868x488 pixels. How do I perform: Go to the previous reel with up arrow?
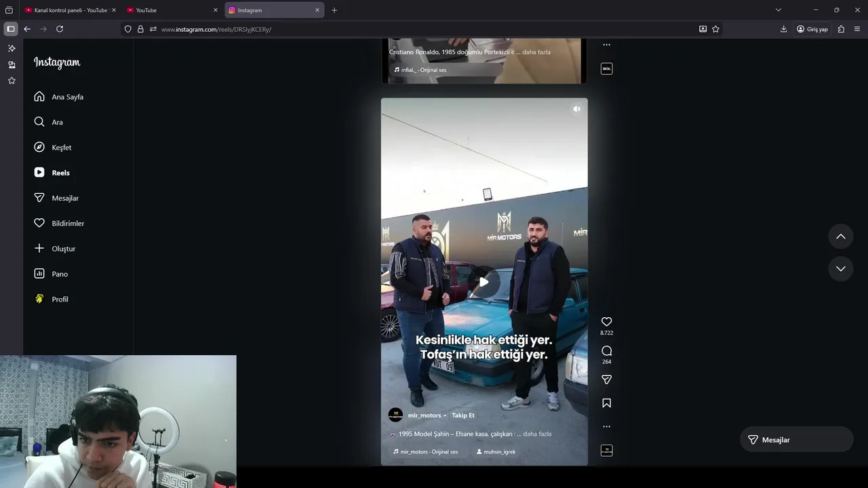coord(840,237)
